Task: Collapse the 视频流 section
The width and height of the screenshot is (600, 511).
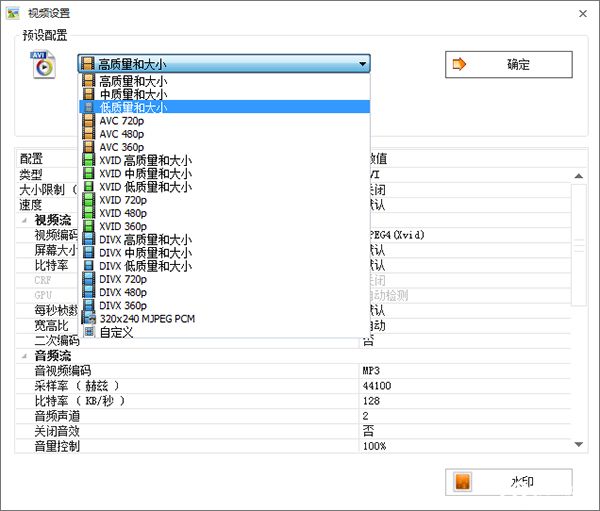Action: tap(24, 220)
